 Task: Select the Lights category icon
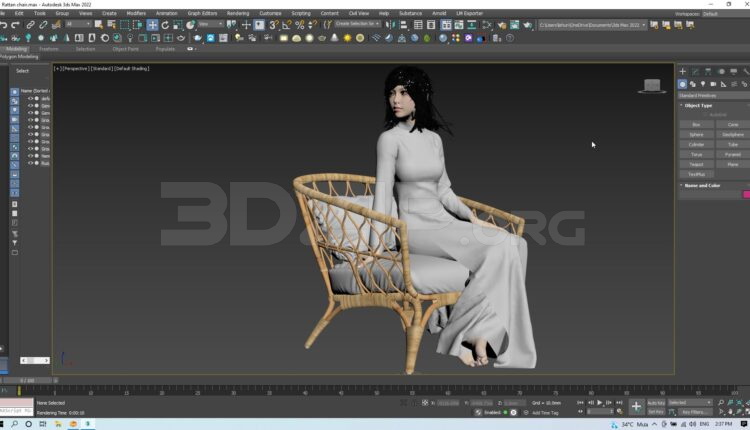pos(703,84)
